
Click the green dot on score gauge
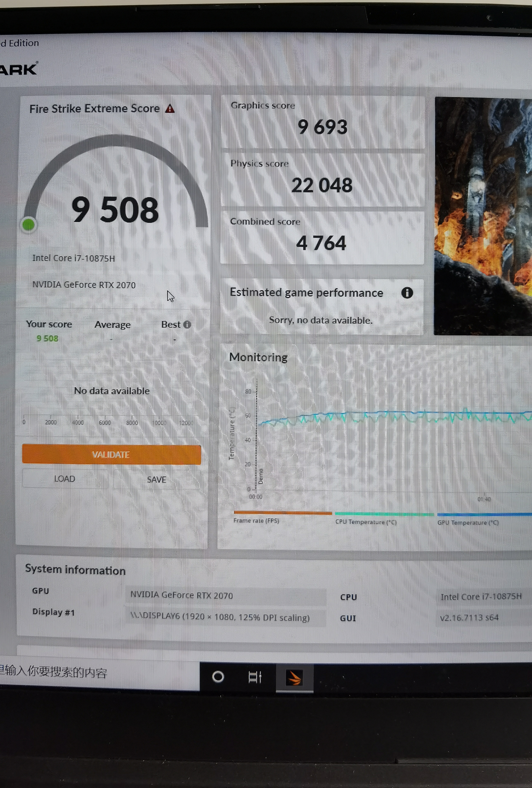pos(29,225)
